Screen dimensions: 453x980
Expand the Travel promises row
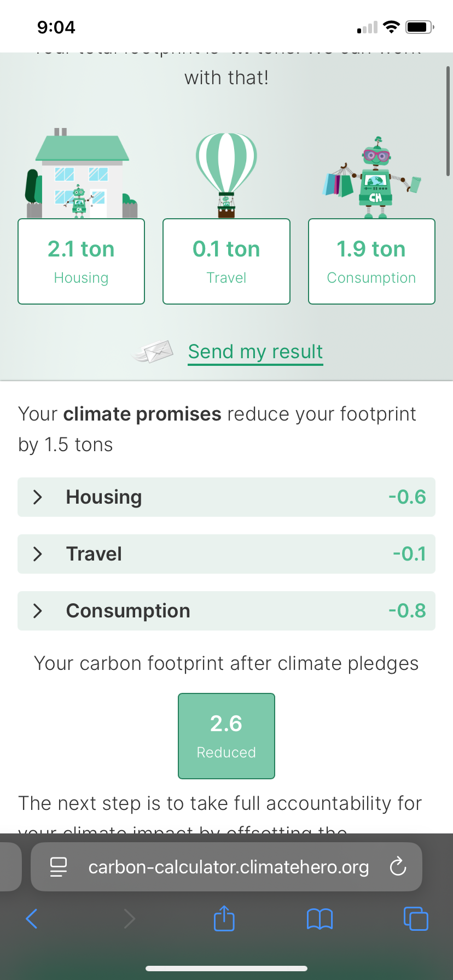(226, 554)
